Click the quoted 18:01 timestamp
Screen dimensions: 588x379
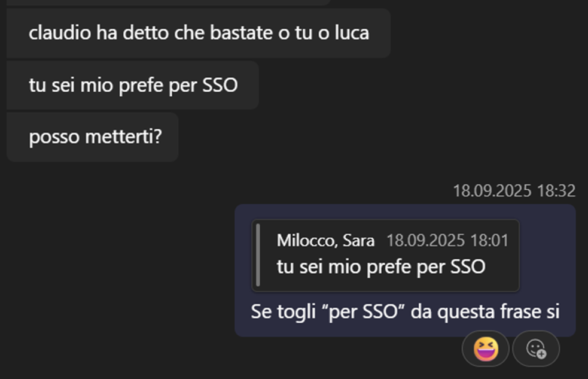tap(447, 241)
